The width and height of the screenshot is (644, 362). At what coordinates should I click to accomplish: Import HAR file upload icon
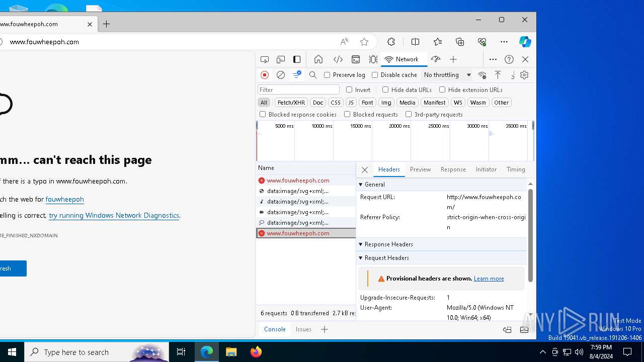pos(498,75)
